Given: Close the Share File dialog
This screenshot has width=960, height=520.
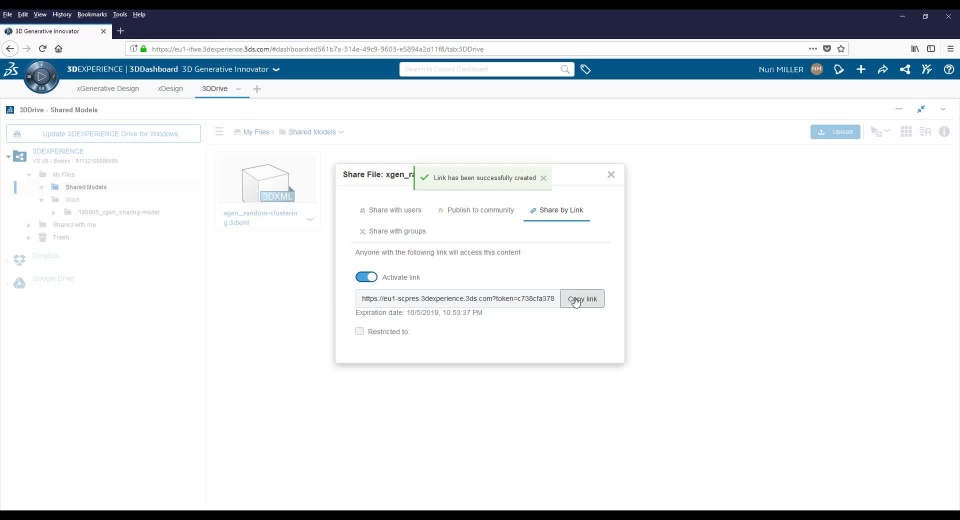Looking at the screenshot, I should 611,175.
